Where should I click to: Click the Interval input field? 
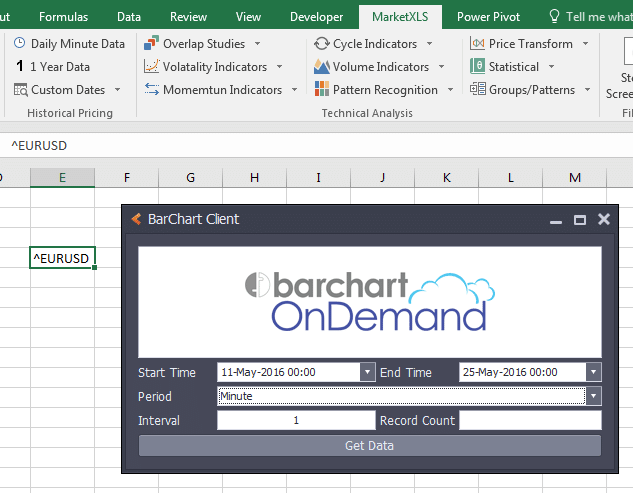click(296, 420)
